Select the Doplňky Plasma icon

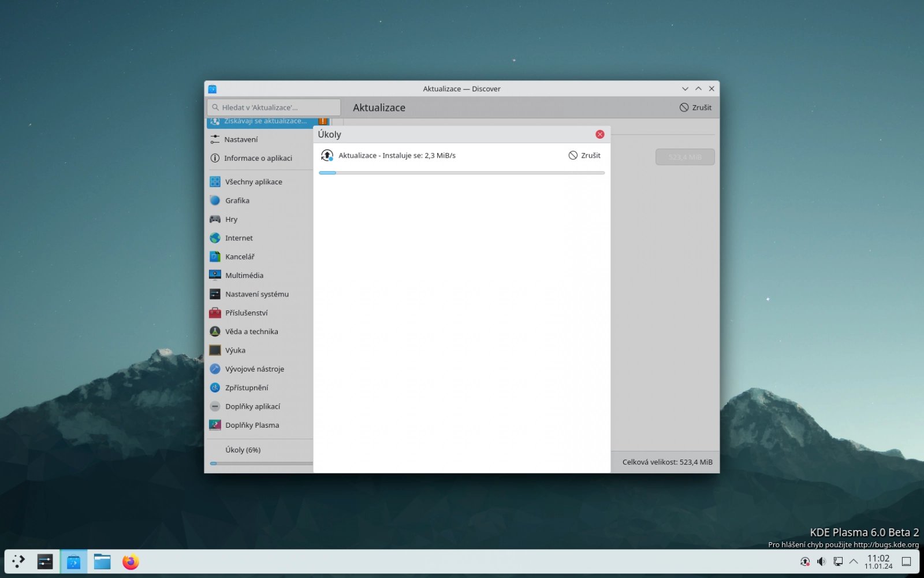[x=215, y=425]
